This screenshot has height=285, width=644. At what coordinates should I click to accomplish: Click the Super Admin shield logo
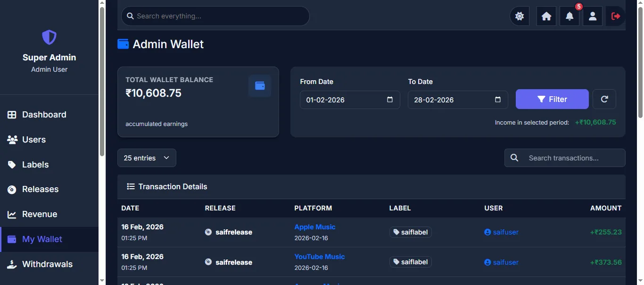[x=49, y=37]
